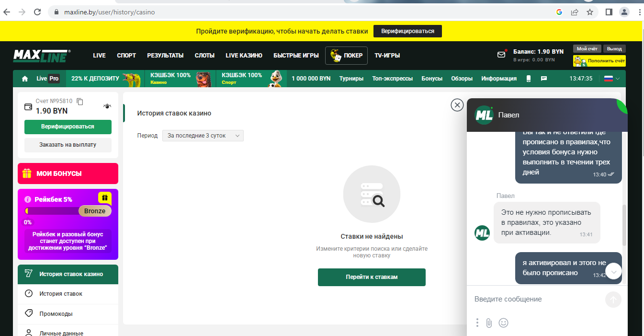The height and width of the screenshot is (336, 644).
Task: Open emoji picker in chat
Action: [x=503, y=323]
